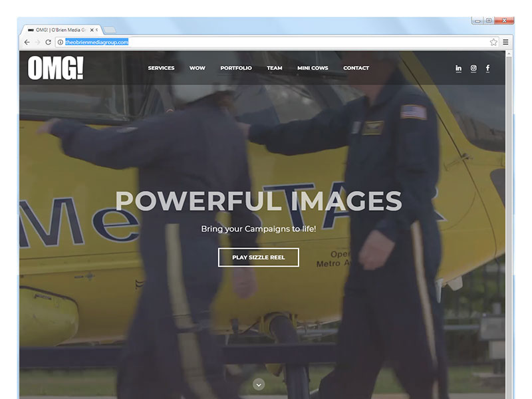Navigate to Portfolio
The width and height of the screenshot is (532, 399).
pos(236,68)
